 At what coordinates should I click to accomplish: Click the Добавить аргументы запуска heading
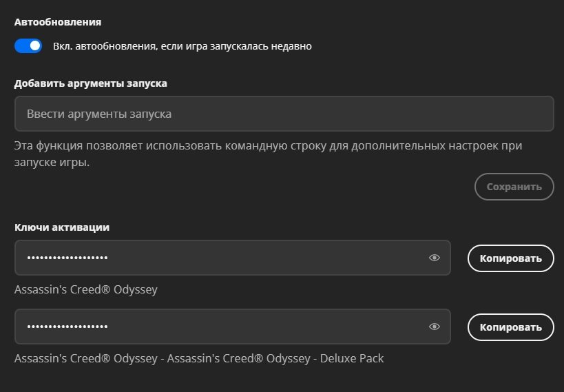(90, 83)
